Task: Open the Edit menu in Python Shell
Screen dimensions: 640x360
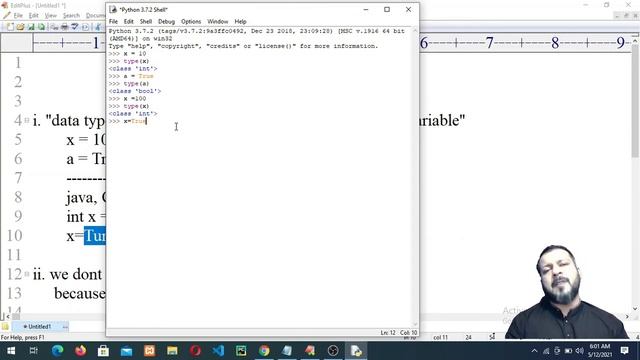Action: click(129, 21)
